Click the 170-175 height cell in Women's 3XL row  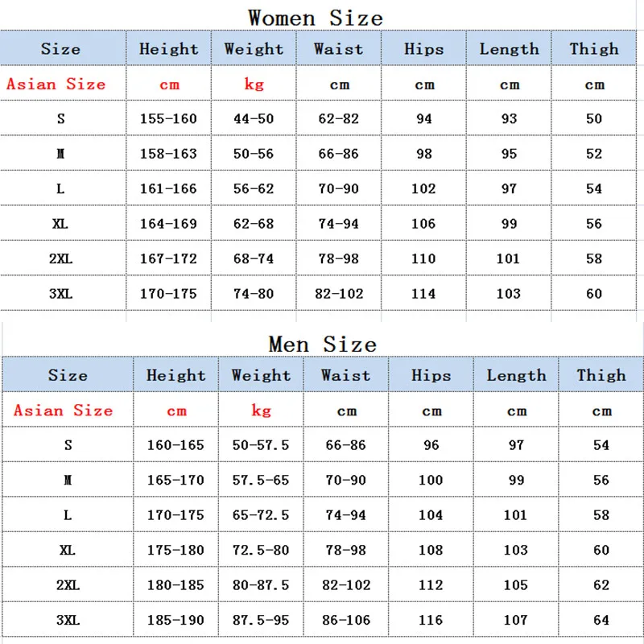pyautogui.click(x=167, y=294)
